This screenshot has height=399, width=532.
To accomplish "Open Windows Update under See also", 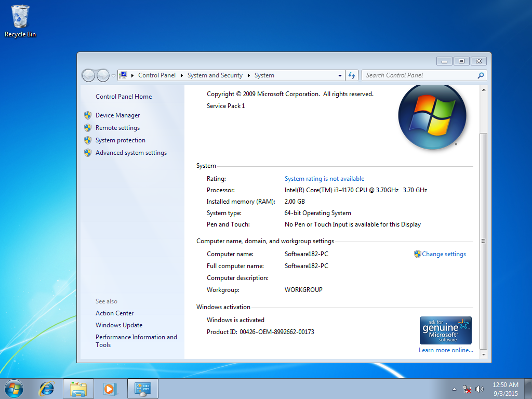I will [119, 325].
